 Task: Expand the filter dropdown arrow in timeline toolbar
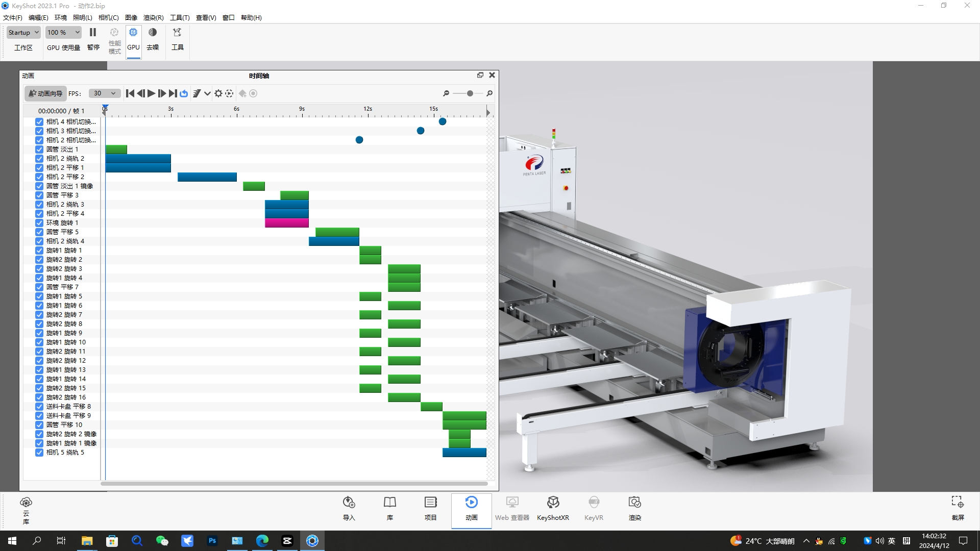[207, 93]
